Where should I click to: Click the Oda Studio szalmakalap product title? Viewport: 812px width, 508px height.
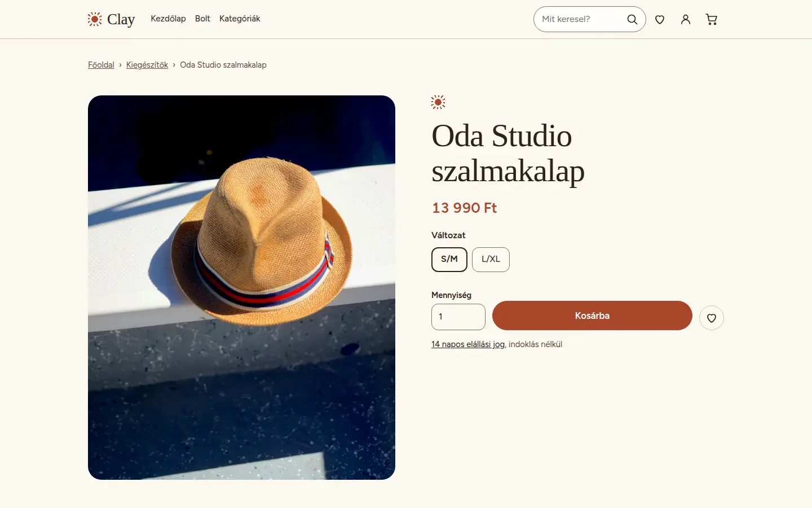pyautogui.click(x=508, y=153)
